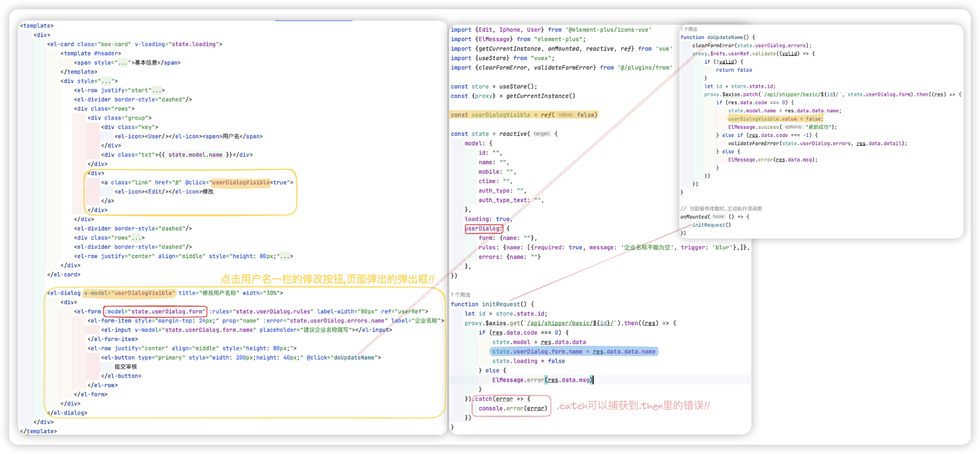This screenshot has height=454, width=980.
Task: Click the '@element-plus/icons-vue' import path
Action: (x=608, y=30)
